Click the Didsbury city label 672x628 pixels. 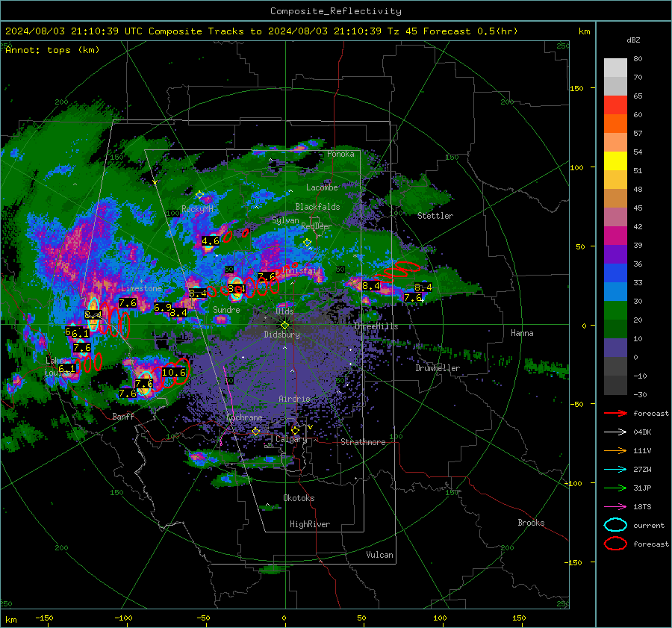click(281, 335)
